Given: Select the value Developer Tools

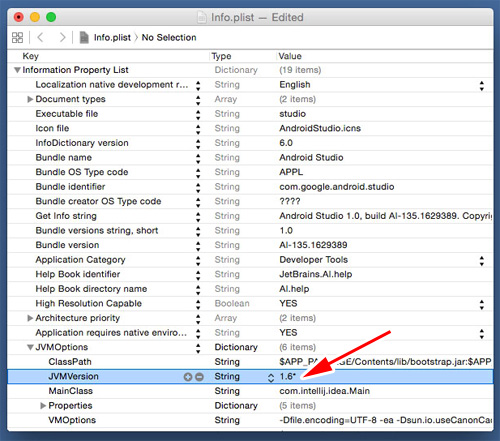Looking at the screenshot, I should pos(313,260).
